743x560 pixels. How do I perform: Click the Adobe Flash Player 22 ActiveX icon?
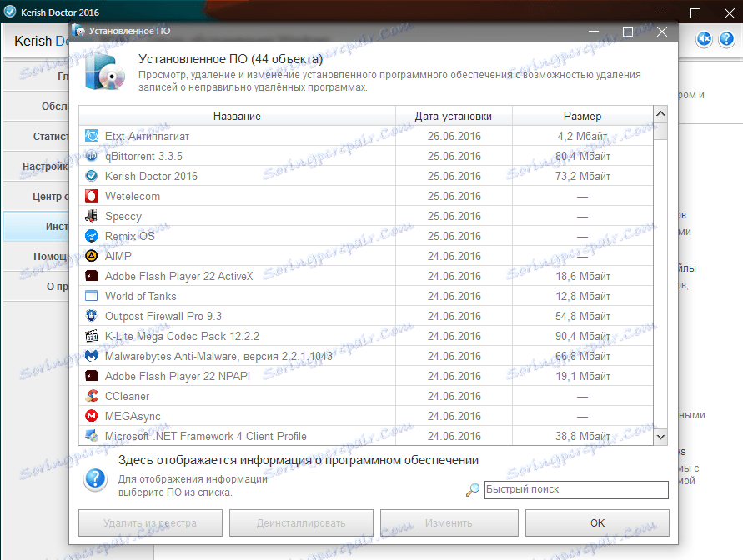(x=92, y=276)
